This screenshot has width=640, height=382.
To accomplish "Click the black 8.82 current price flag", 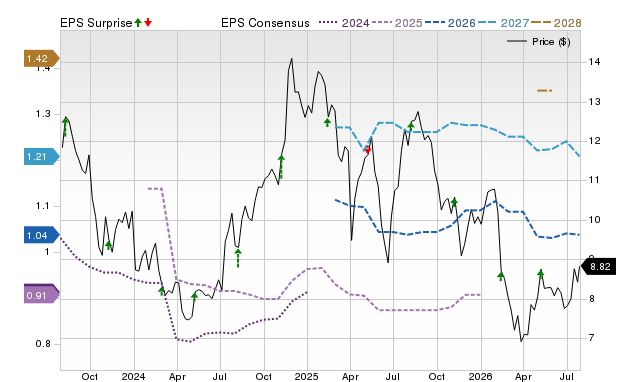I will point(598,267).
